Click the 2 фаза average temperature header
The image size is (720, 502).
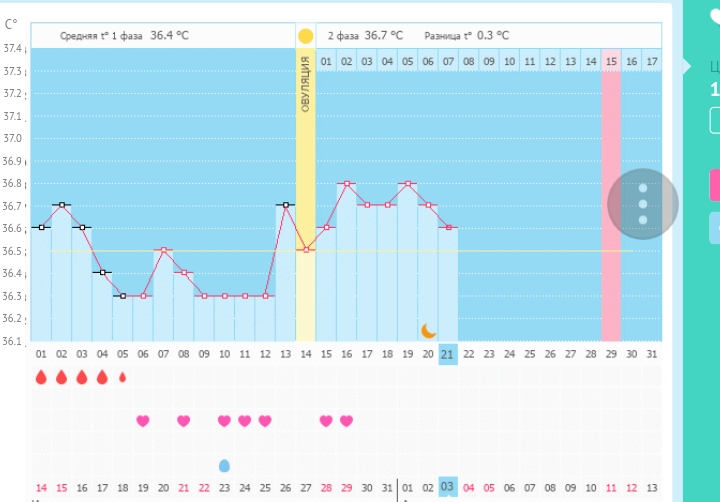click(365, 36)
